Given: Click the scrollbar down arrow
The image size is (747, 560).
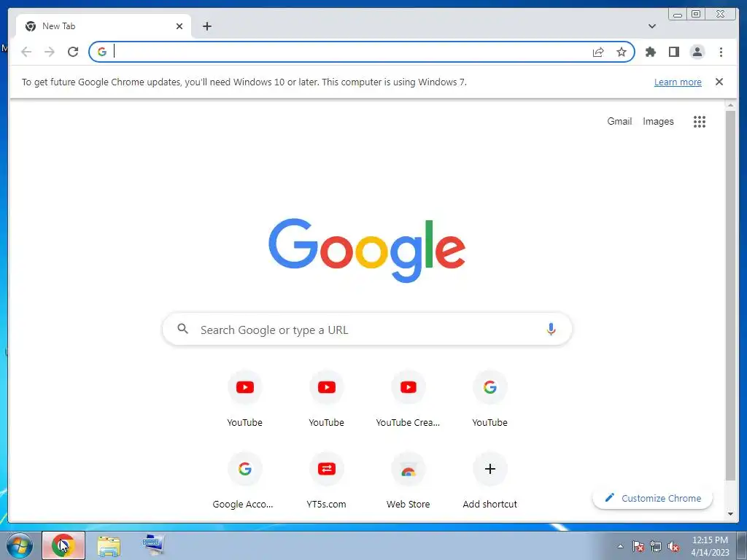Looking at the screenshot, I should (730, 514).
